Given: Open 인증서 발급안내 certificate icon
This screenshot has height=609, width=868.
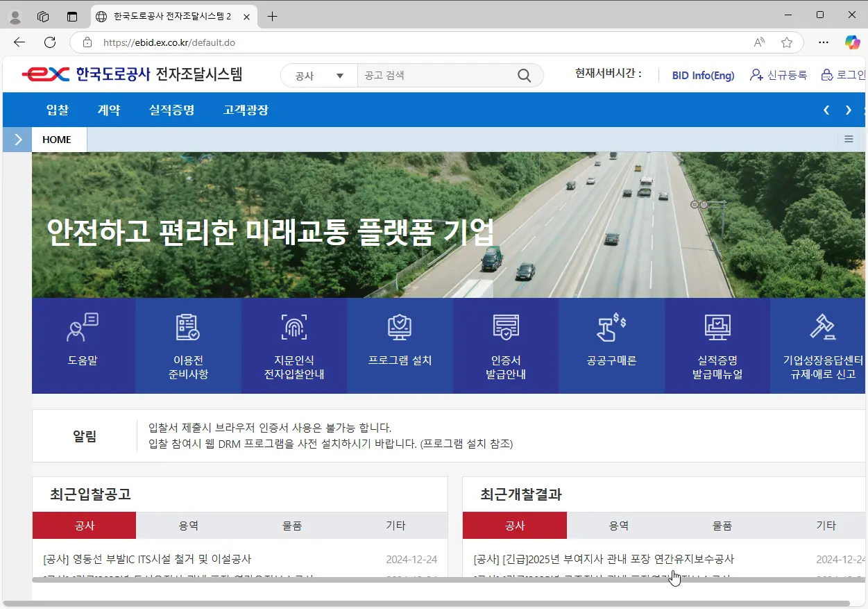Looking at the screenshot, I should pyautogui.click(x=505, y=346).
